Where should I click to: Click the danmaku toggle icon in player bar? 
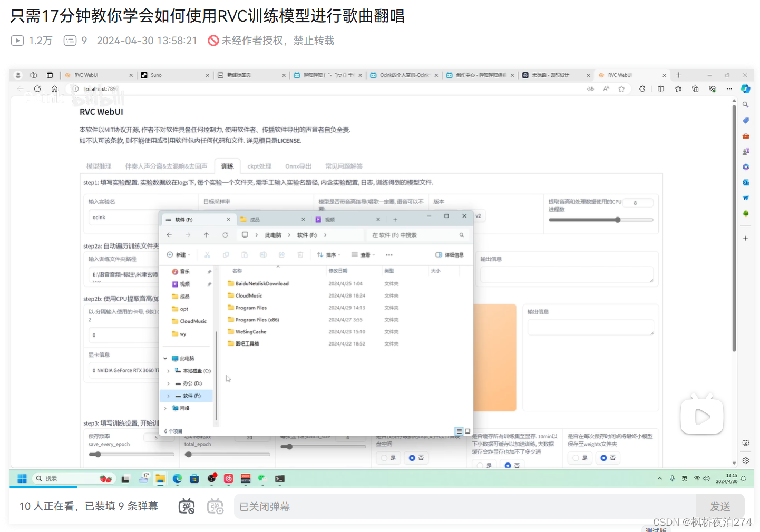pos(187,506)
